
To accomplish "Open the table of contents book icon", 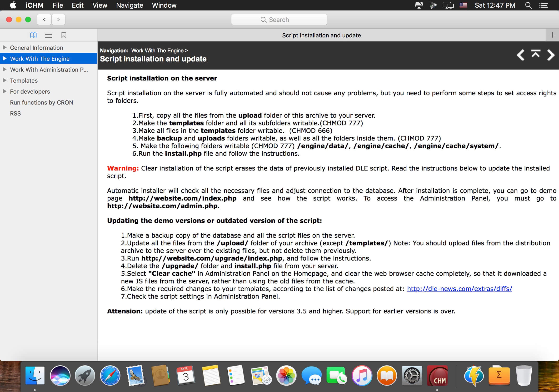I will [x=33, y=35].
